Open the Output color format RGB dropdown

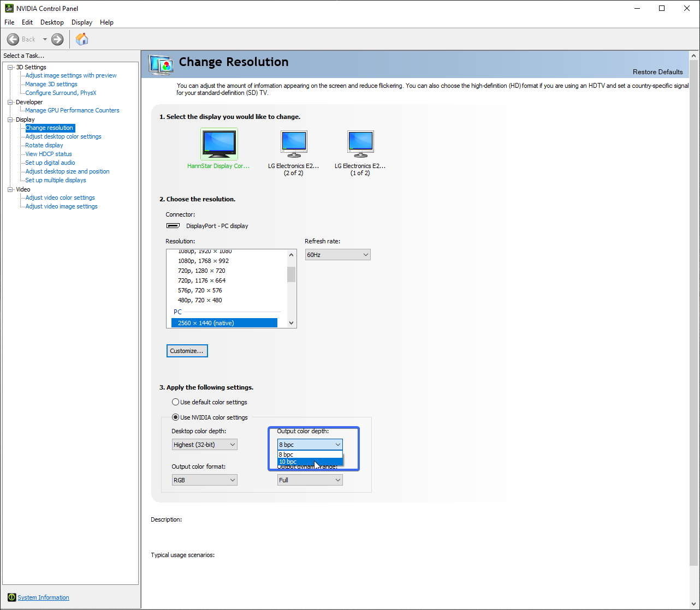(x=204, y=480)
